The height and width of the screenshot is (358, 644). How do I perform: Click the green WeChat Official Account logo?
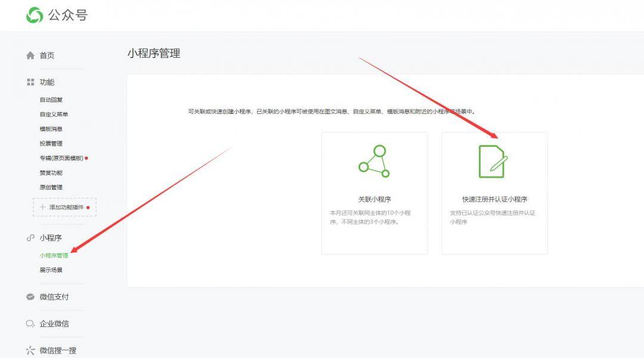click(35, 15)
